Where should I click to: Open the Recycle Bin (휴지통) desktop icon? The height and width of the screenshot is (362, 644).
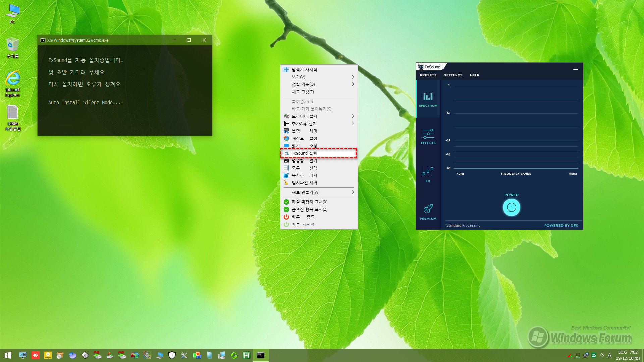click(x=13, y=48)
